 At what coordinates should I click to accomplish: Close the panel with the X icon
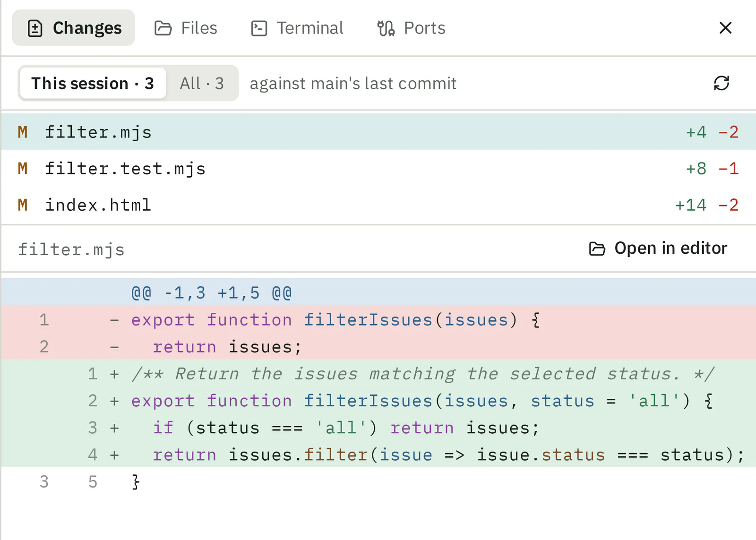(x=725, y=28)
